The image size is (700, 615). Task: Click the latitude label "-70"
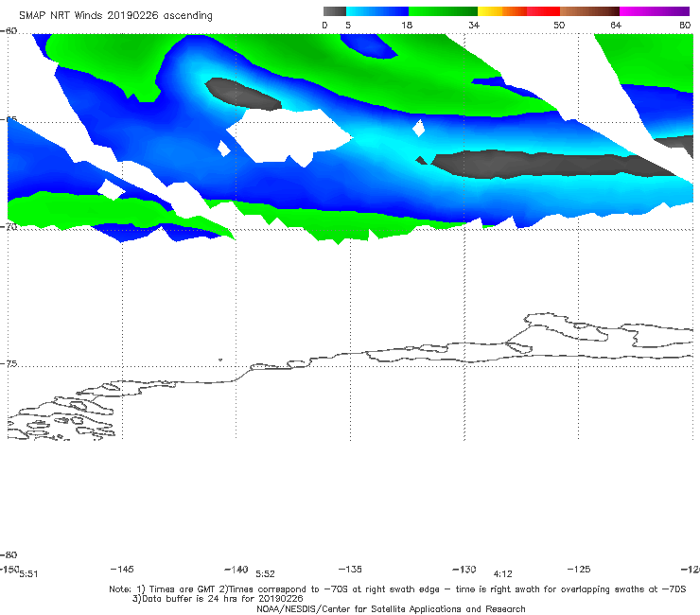click(x=9, y=226)
